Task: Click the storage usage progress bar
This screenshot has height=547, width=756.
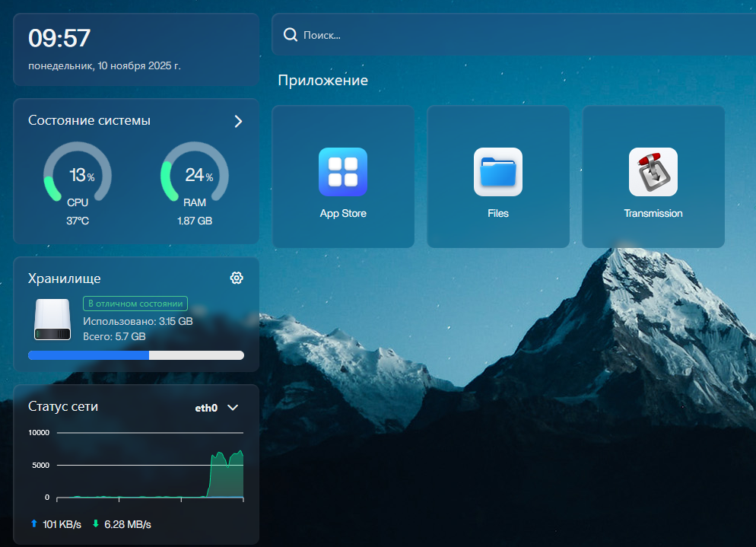Action: coord(136,355)
